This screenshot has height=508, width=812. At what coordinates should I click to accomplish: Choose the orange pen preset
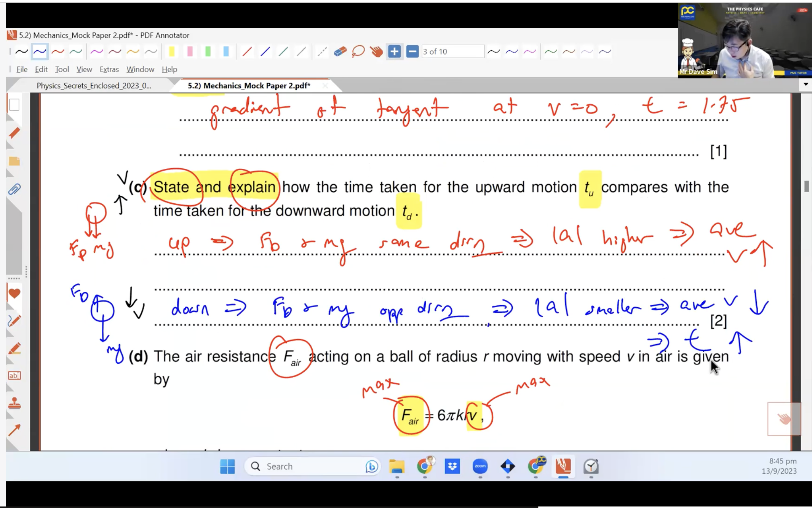coord(133,51)
